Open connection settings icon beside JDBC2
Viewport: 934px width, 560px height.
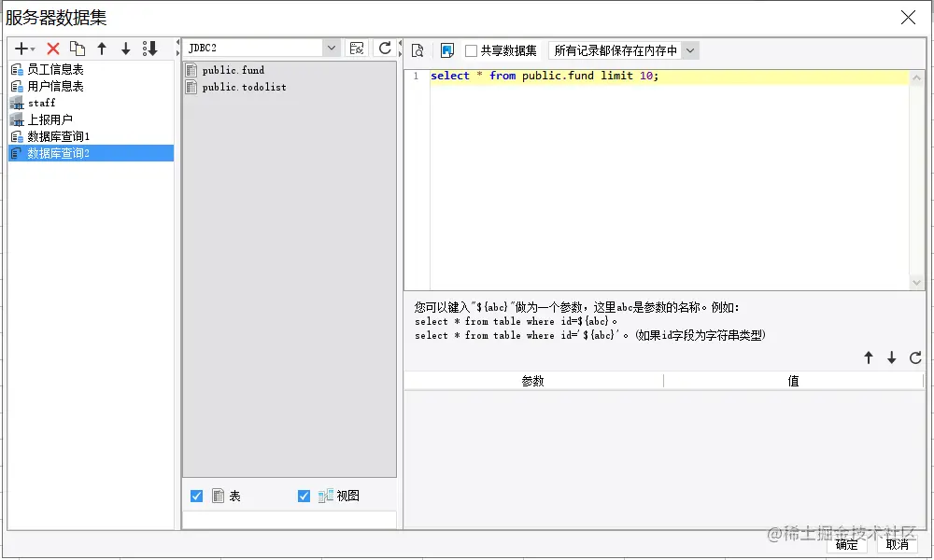357,49
